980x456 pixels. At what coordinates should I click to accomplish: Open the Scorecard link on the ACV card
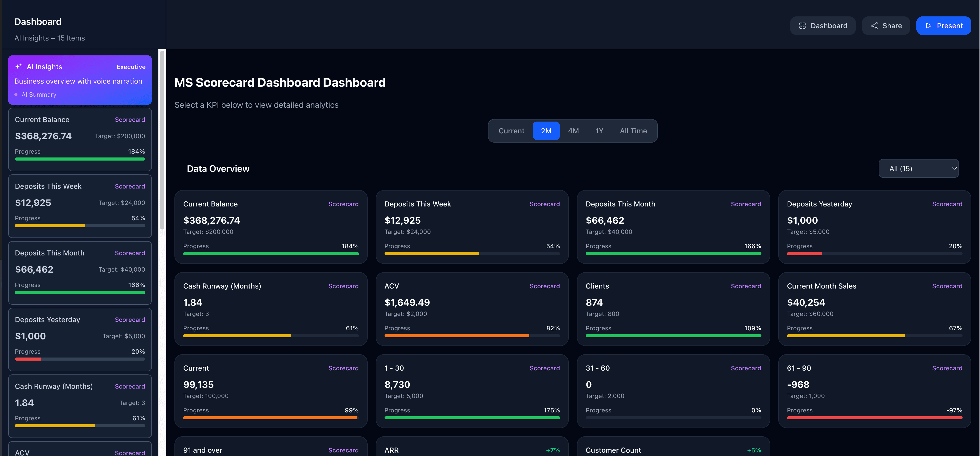(x=545, y=286)
